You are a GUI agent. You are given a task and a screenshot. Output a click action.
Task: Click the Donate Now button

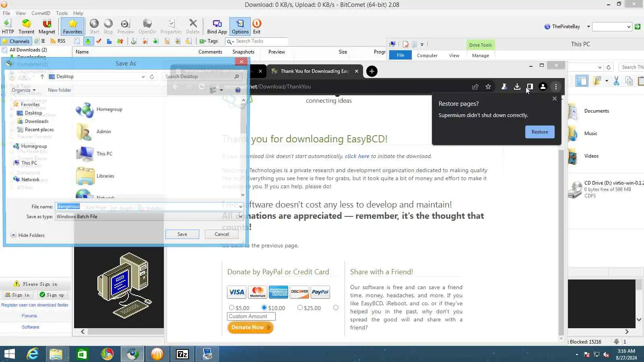pos(250,327)
